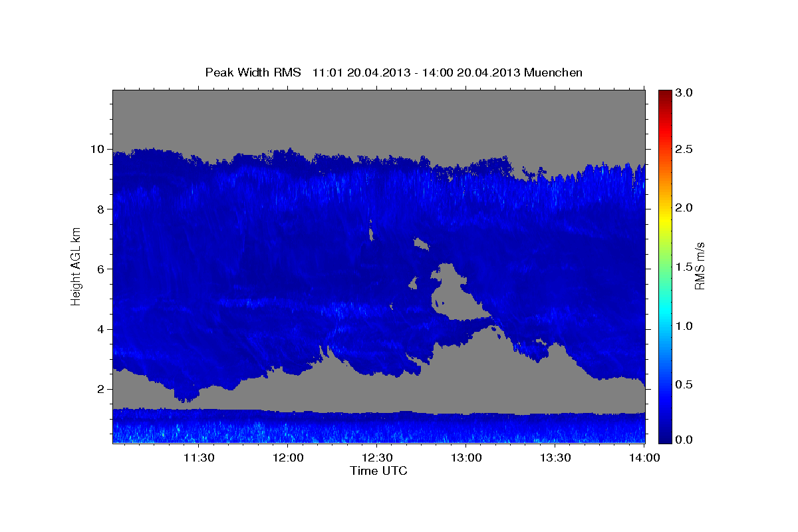Click the colorbar '0.0' label

(685, 440)
